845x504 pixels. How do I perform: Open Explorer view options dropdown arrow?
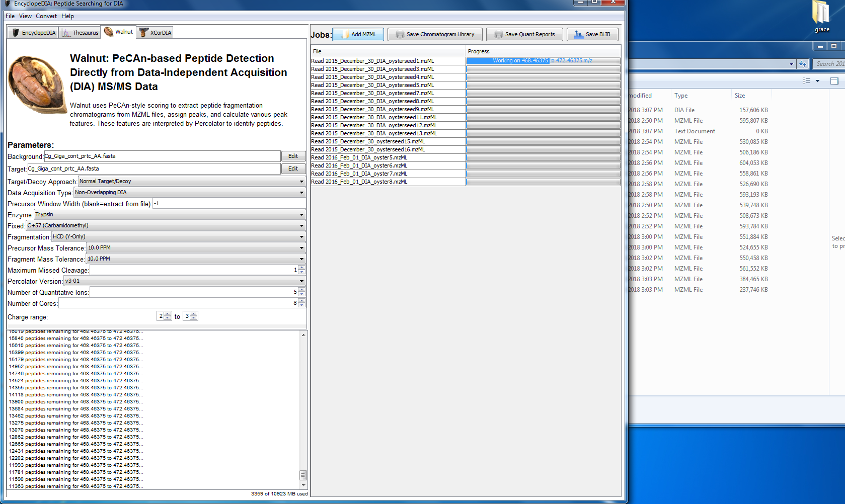[x=817, y=81]
